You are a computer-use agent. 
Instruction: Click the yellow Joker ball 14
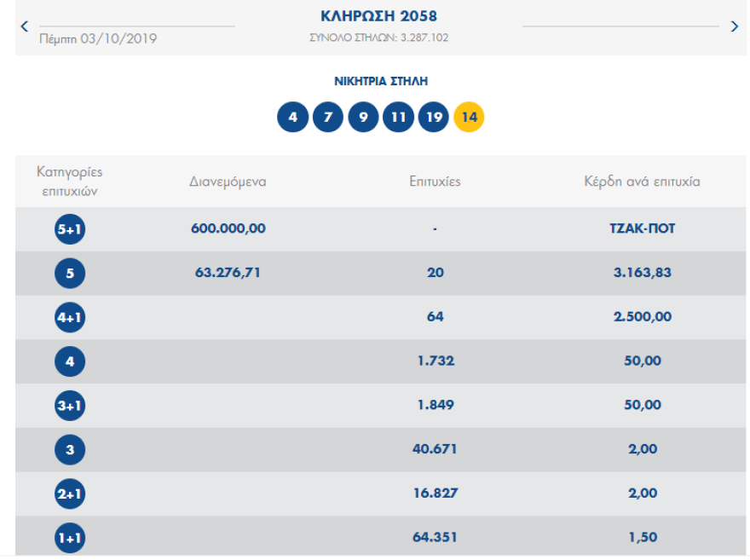(x=469, y=117)
